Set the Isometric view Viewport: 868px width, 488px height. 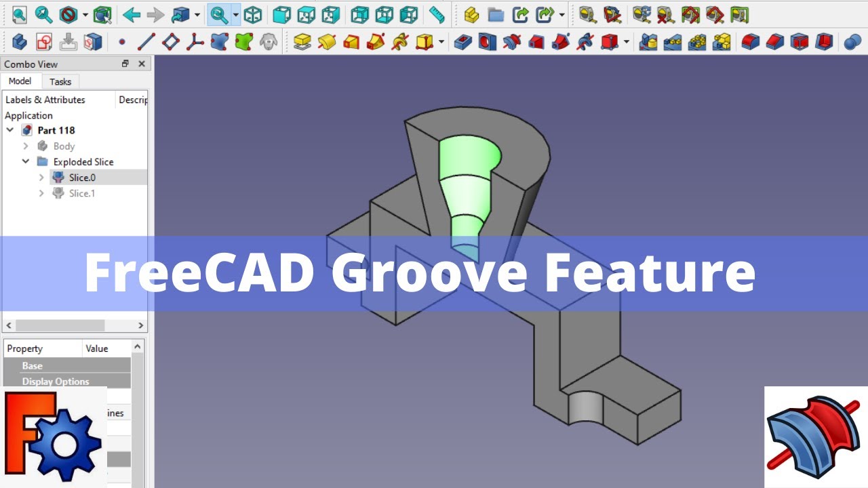click(x=253, y=14)
